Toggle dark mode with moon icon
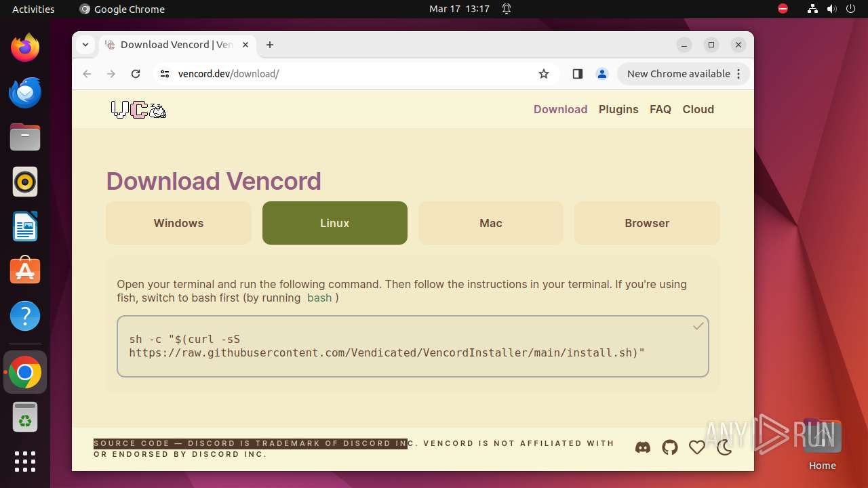 (724, 447)
